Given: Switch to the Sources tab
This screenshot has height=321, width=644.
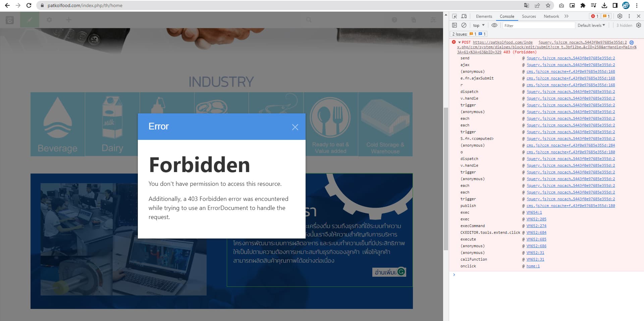Looking at the screenshot, I should pos(529,16).
